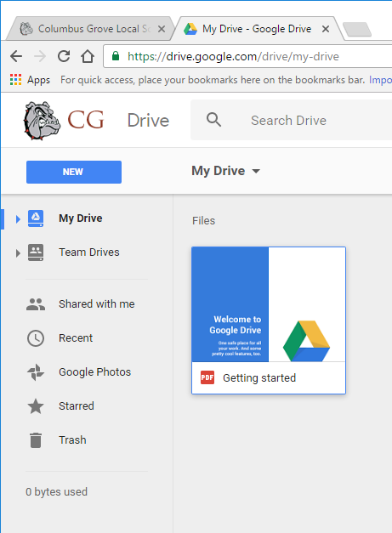Screen dimensions: 392x533
Task: Click the blue NEW button
Action: 74,172
